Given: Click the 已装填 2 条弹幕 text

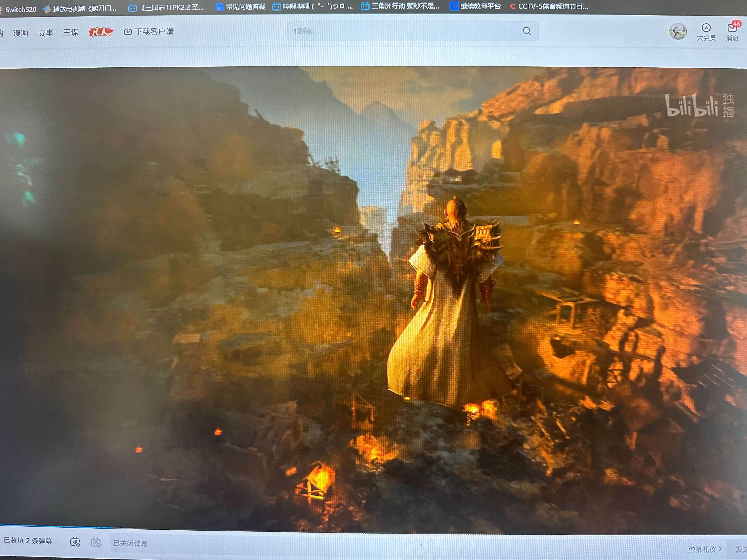Looking at the screenshot, I should pyautogui.click(x=28, y=541).
